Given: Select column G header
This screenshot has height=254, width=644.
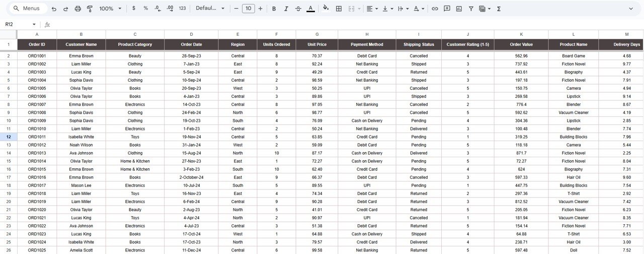Looking at the screenshot, I should click(x=317, y=34).
